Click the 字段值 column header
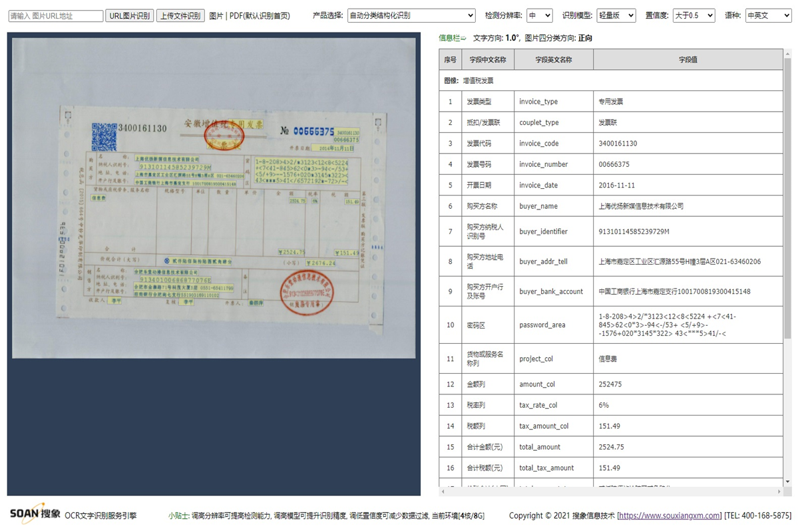798x532 pixels. pos(688,60)
